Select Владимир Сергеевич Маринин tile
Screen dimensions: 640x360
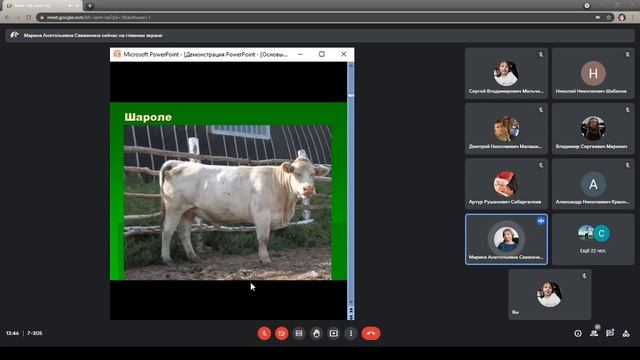(593, 129)
